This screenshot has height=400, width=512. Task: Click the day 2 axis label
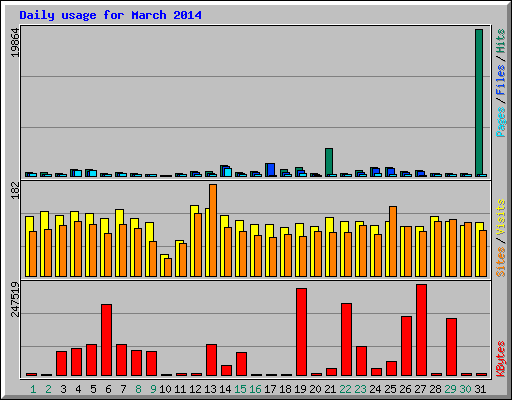click(48, 389)
